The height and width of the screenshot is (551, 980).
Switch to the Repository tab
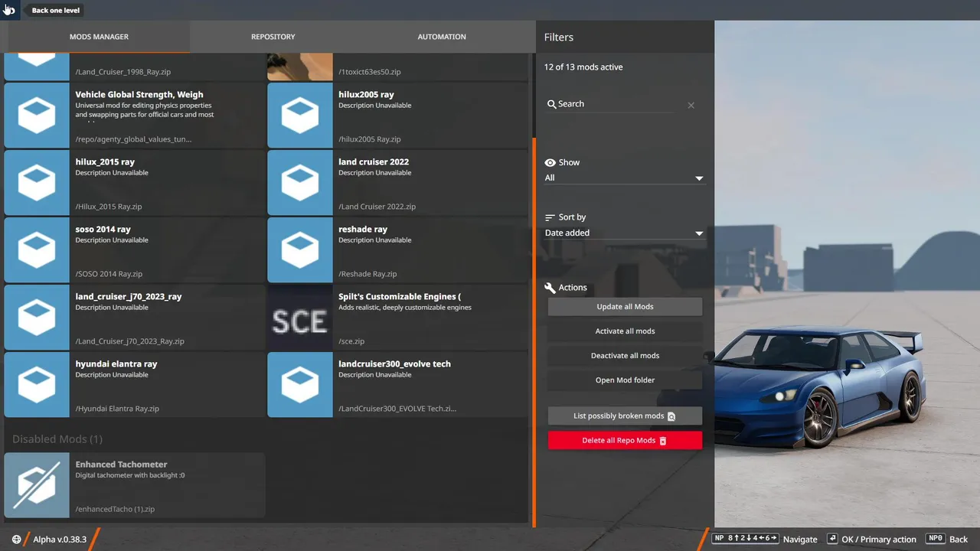273,37
